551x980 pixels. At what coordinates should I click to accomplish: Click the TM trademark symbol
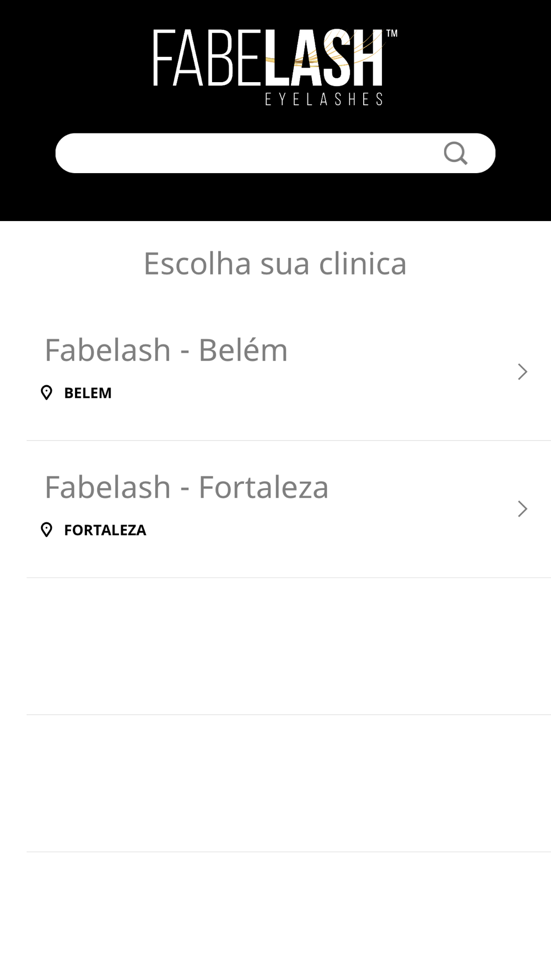click(x=392, y=34)
